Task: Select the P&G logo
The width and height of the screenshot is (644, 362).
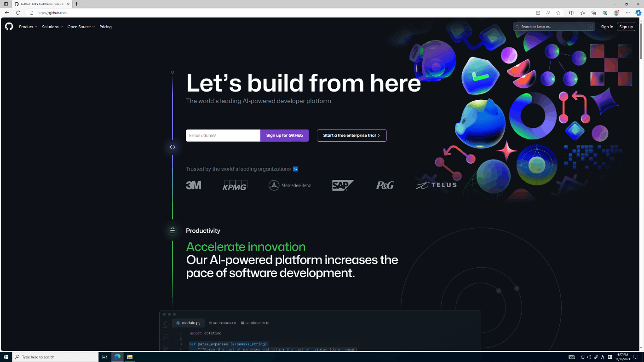Action: (x=385, y=185)
